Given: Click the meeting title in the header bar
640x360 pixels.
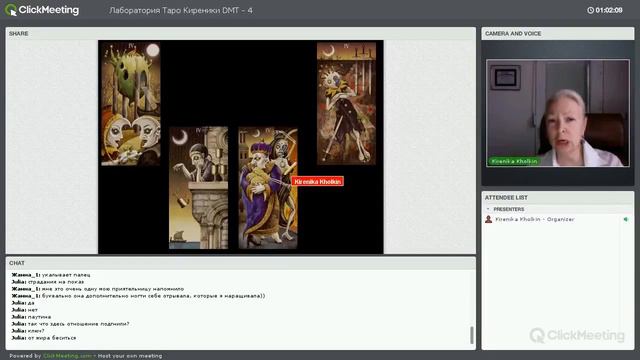Looking at the screenshot, I should [181, 11].
